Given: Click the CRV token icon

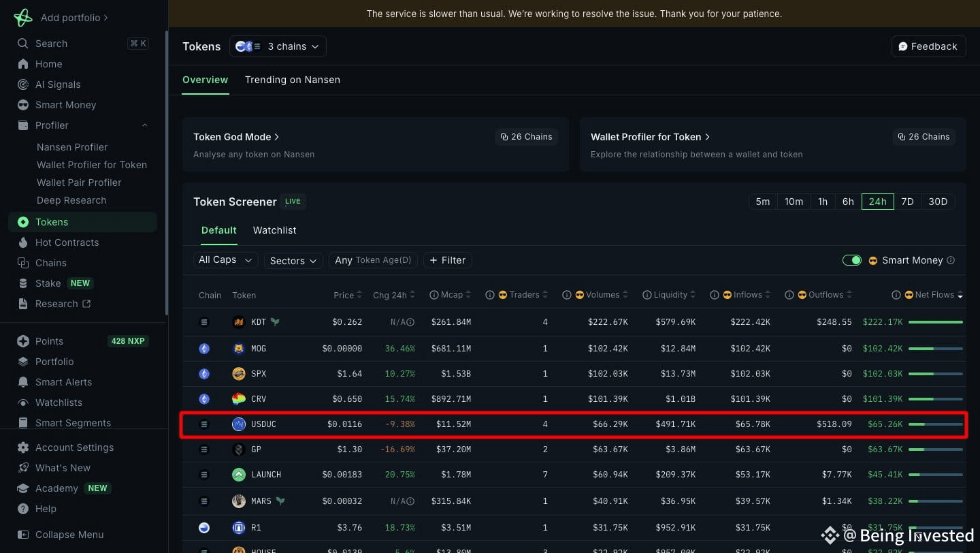Looking at the screenshot, I should 239,399.
